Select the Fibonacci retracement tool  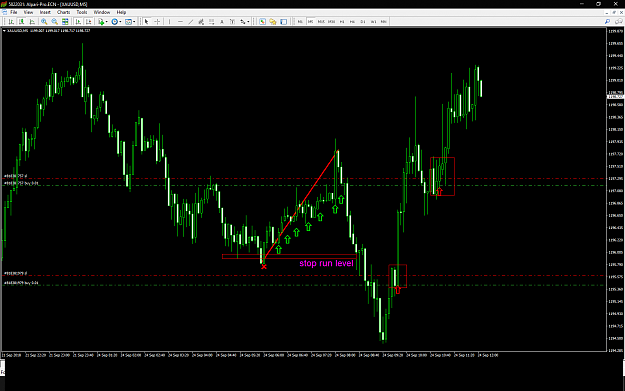coord(211,22)
